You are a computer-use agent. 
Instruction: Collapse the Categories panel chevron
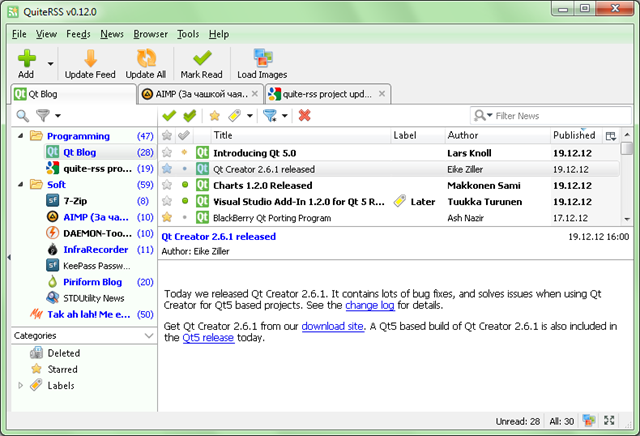click(149, 336)
